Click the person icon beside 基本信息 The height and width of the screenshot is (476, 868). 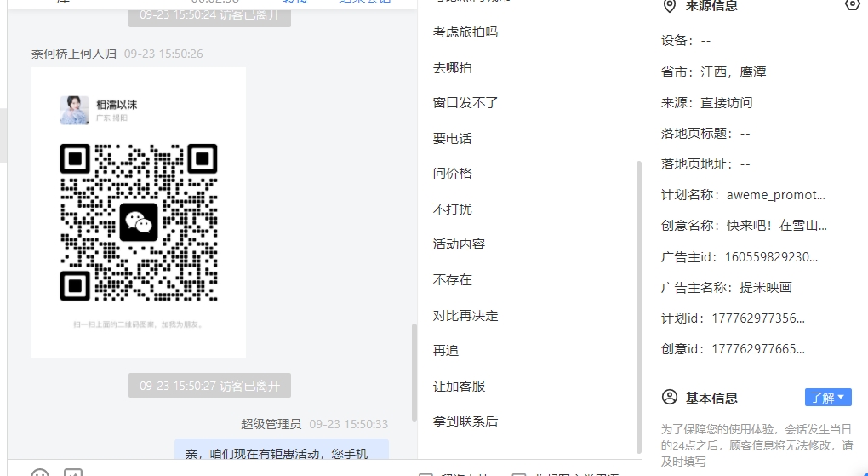coord(669,398)
